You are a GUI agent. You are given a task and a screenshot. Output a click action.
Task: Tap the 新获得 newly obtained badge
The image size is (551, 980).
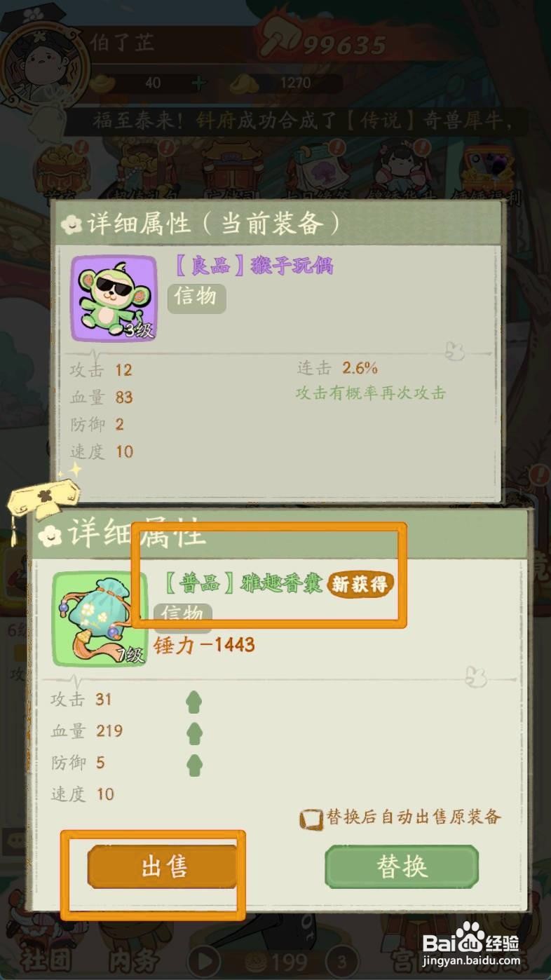click(359, 585)
